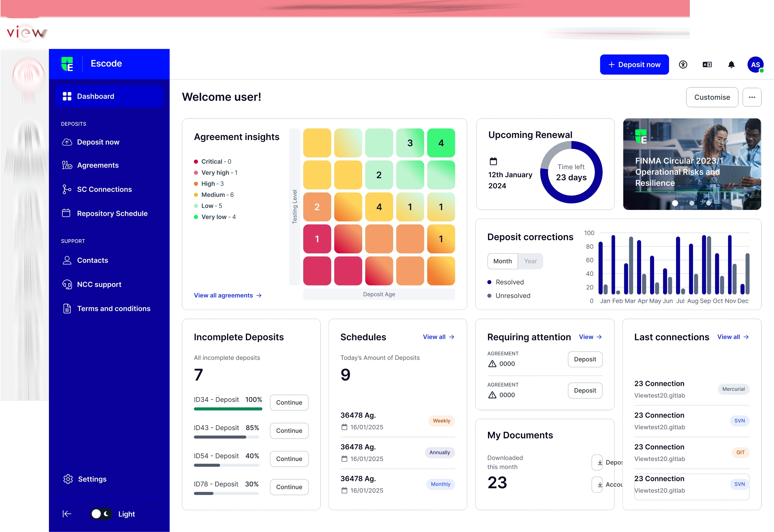Toggle the Light/dark mode switch
The height and width of the screenshot is (532, 774).
pos(101,514)
